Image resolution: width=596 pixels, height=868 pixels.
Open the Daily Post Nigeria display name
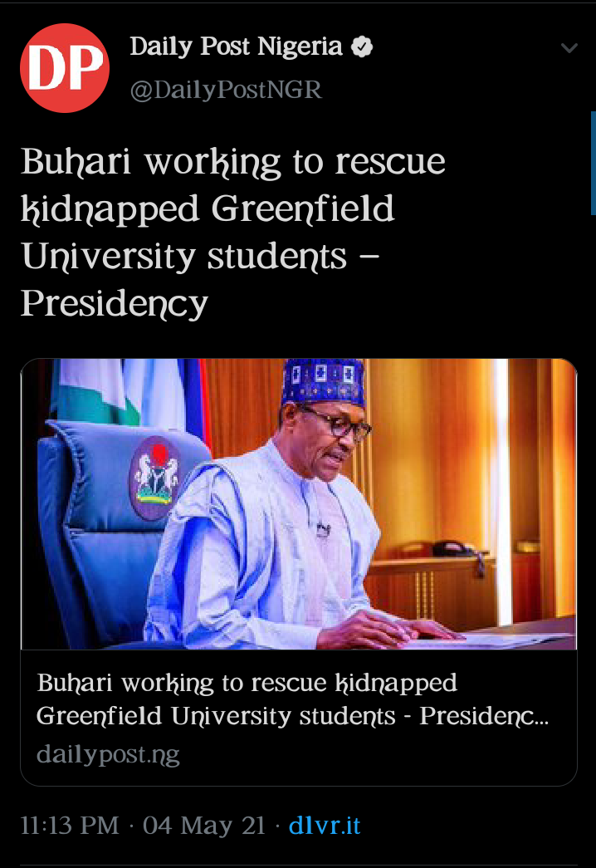tap(237, 47)
